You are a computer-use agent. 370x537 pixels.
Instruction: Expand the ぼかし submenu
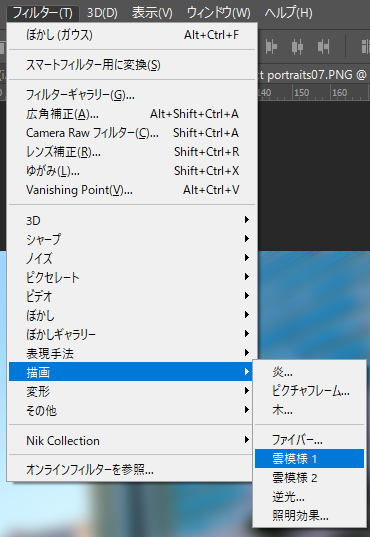coord(132,315)
